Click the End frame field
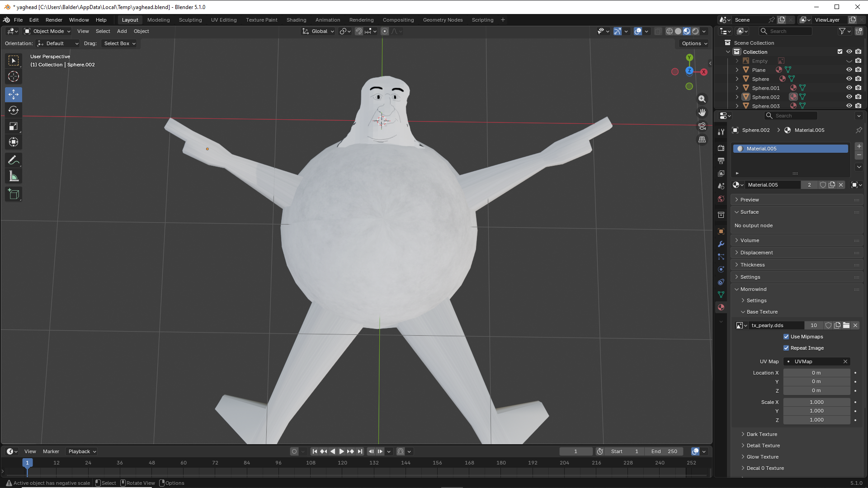868x488 pixels. 664,451
